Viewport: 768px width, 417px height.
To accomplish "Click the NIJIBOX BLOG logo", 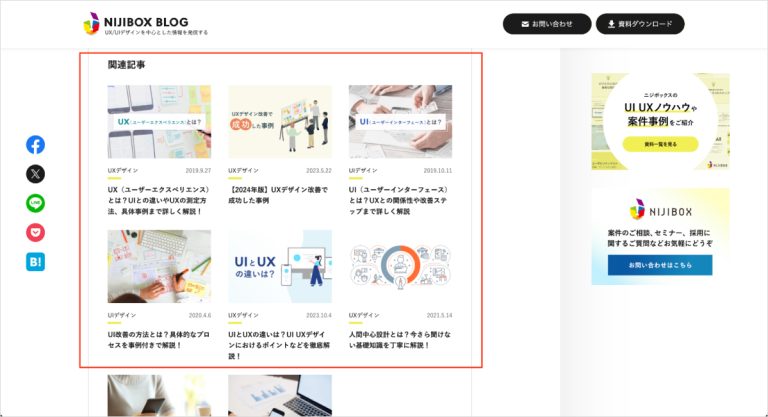I will (145, 24).
